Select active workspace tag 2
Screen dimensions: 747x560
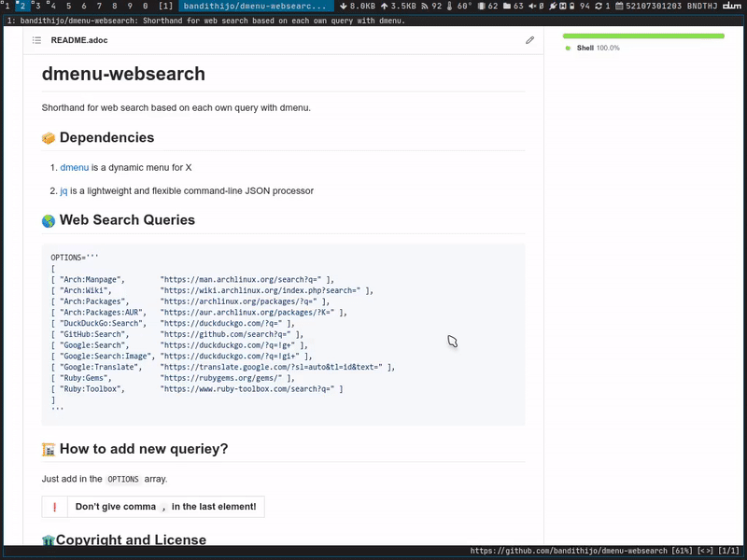click(x=22, y=7)
